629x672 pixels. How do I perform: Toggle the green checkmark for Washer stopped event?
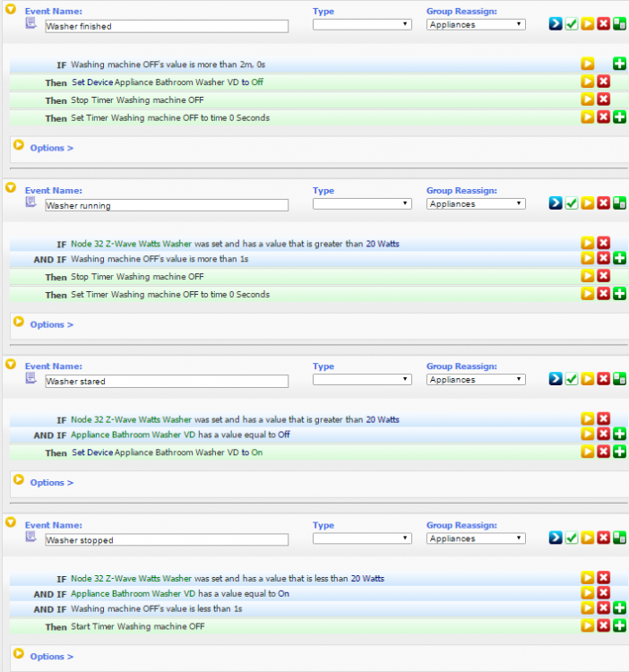coord(572,538)
